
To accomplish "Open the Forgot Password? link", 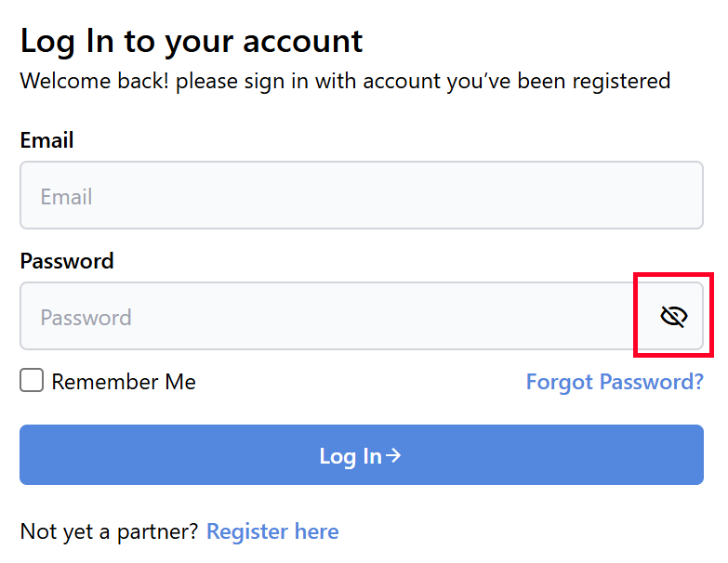I will 615,382.
